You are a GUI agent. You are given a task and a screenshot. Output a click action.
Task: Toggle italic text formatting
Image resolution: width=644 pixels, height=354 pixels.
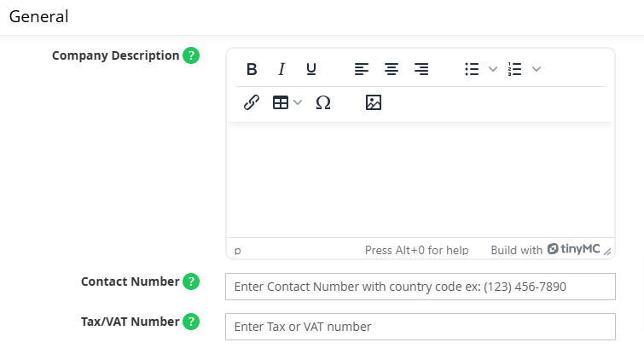pyautogui.click(x=281, y=69)
